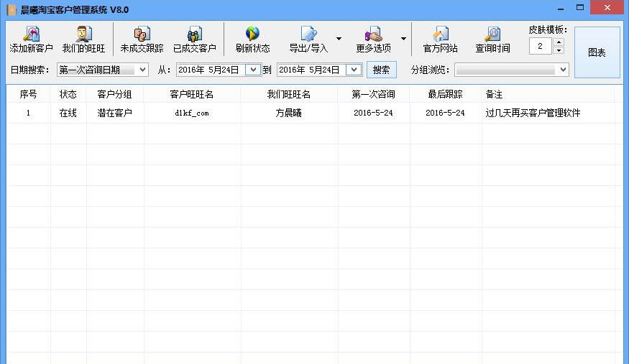Viewport: 629px width, 364px height.
Task: Click the 2016-5-24 cell under 最后跟踪
Action: pos(445,113)
